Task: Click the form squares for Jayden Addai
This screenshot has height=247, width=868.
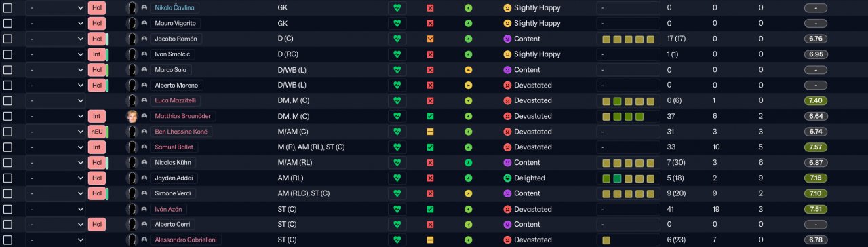Action: click(628, 178)
